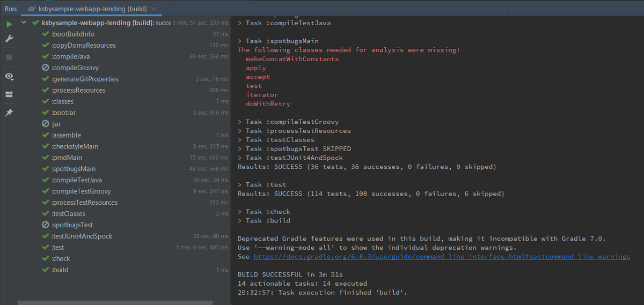Click the '> Task :spotbugsTest SKIPPED' line
The width and height of the screenshot is (644, 305).
click(294, 148)
